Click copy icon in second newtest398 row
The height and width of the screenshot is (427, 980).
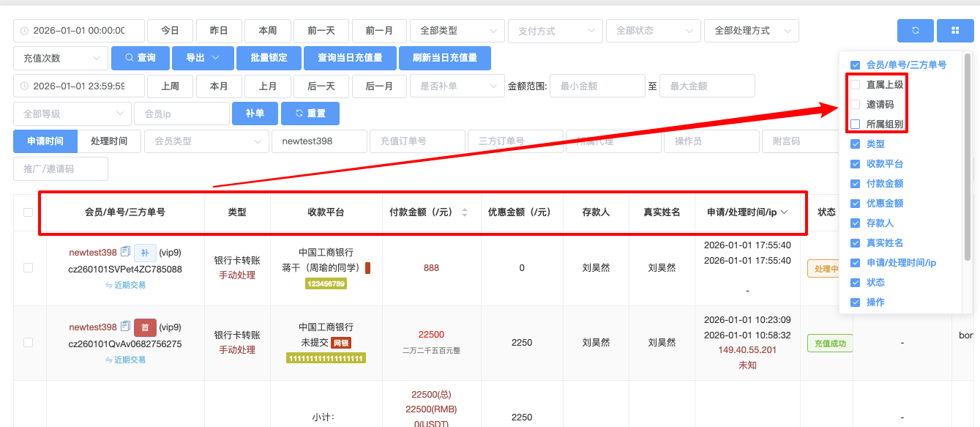pos(125,327)
